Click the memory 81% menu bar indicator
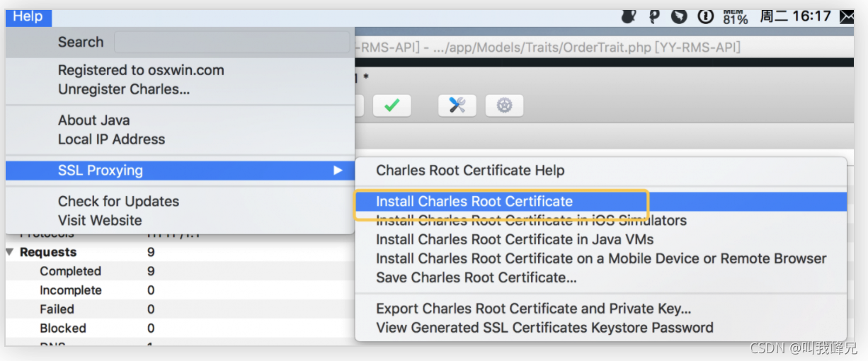868x361 pixels. pyautogui.click(x=736, y=16)
